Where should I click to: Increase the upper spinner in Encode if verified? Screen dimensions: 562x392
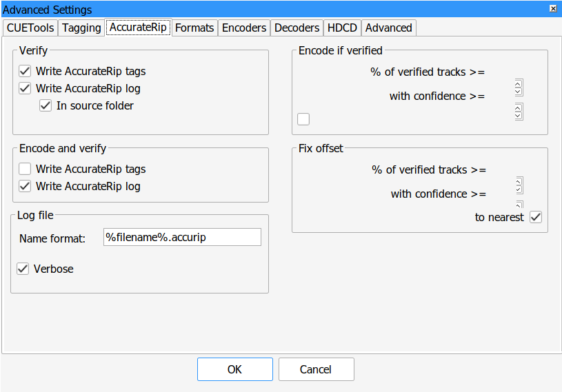[519, 83]
